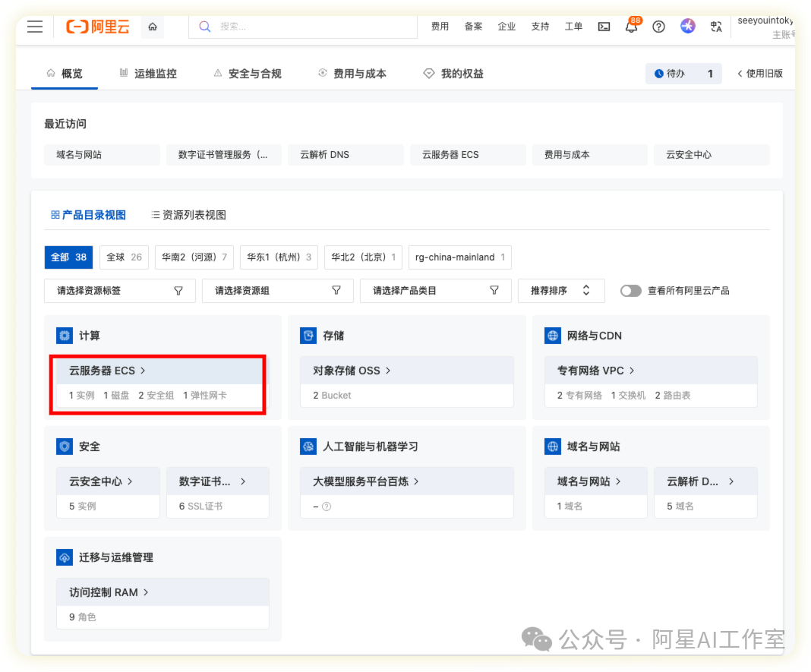Viewport: 811px width, 672px height.
Task: Open 工单 in top menu
Action: click(x=573, y=27)
